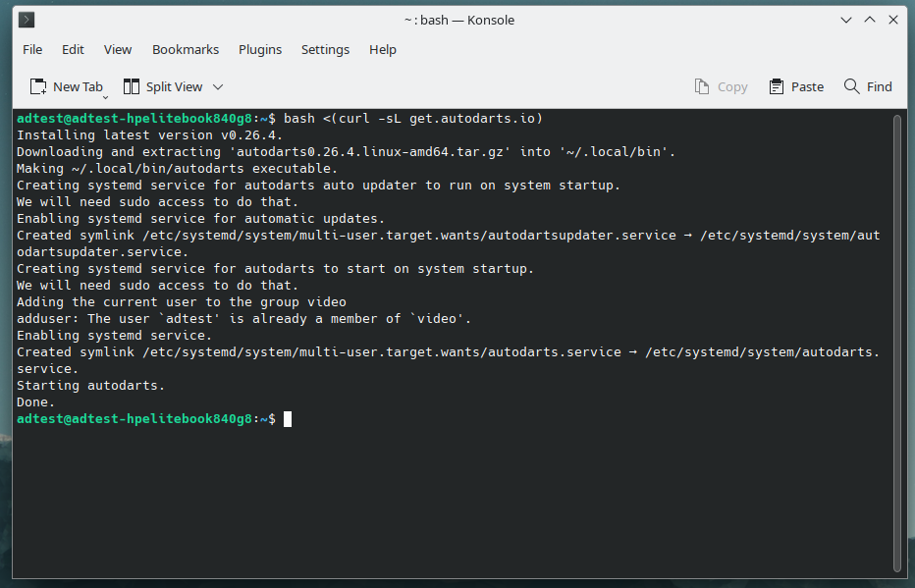
Task: Click the window title '~ : bash — Konsole'
Action: (459, 20)
